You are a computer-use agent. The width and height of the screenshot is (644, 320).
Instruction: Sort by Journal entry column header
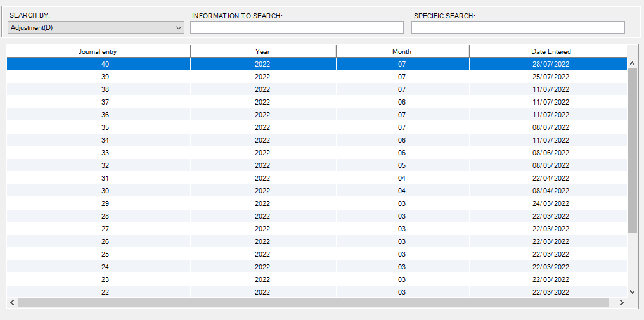coord(98,51)
